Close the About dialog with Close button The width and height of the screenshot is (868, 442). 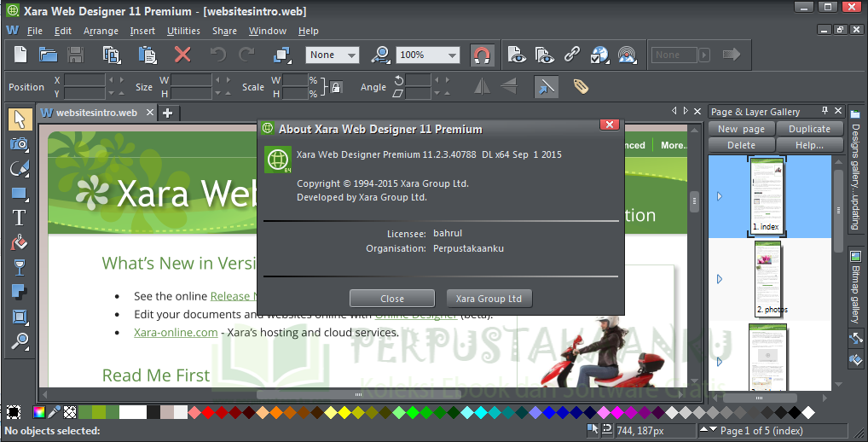point(392,299)
